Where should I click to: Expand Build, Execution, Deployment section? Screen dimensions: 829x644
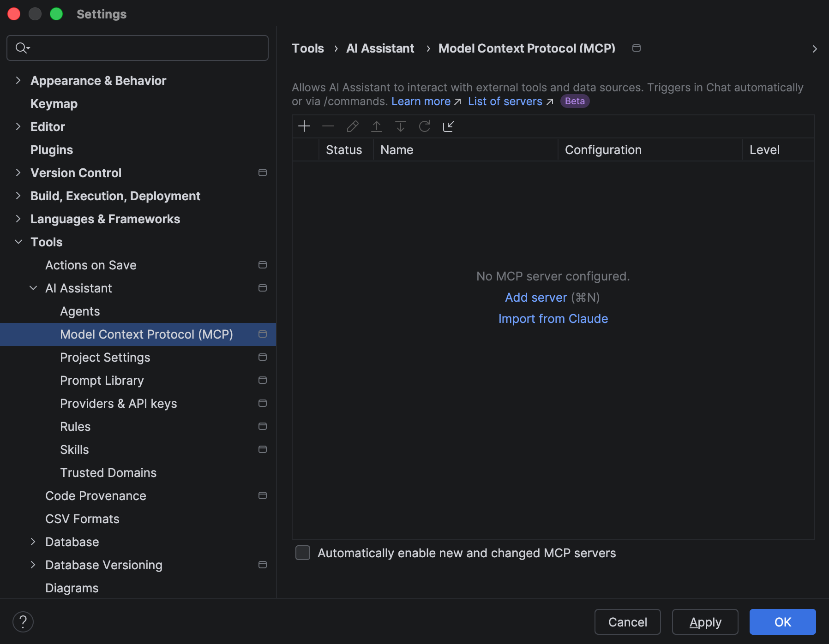(18, 196)
